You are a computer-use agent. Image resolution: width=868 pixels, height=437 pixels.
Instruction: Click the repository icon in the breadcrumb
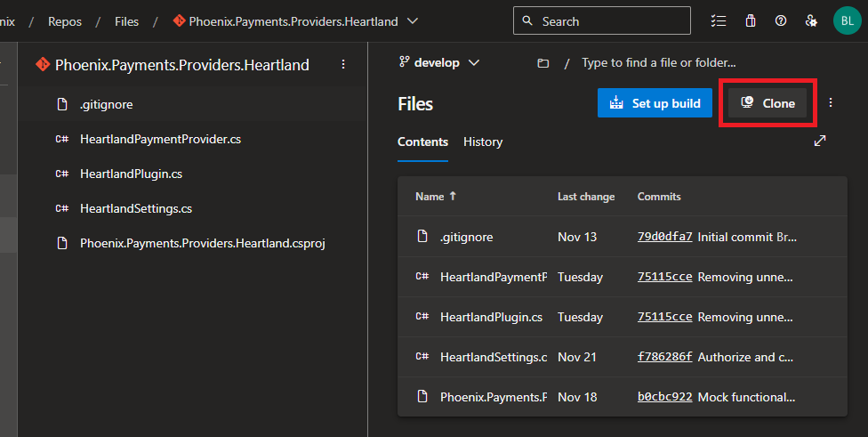[x=179, y=21]
